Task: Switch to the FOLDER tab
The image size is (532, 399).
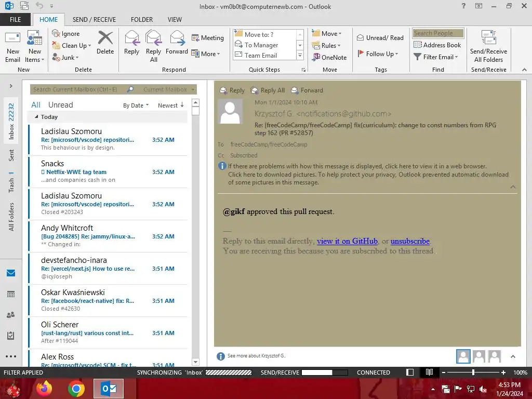Action: 142,20
